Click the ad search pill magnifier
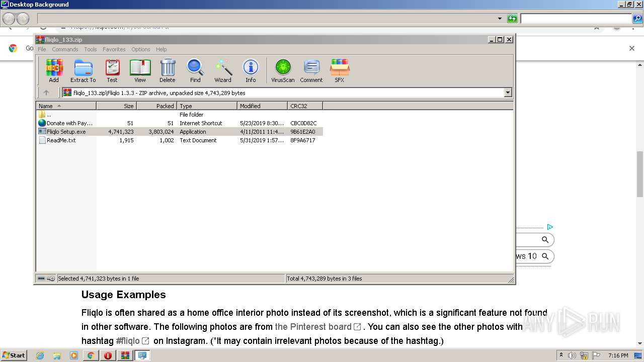 pos(545,240)
